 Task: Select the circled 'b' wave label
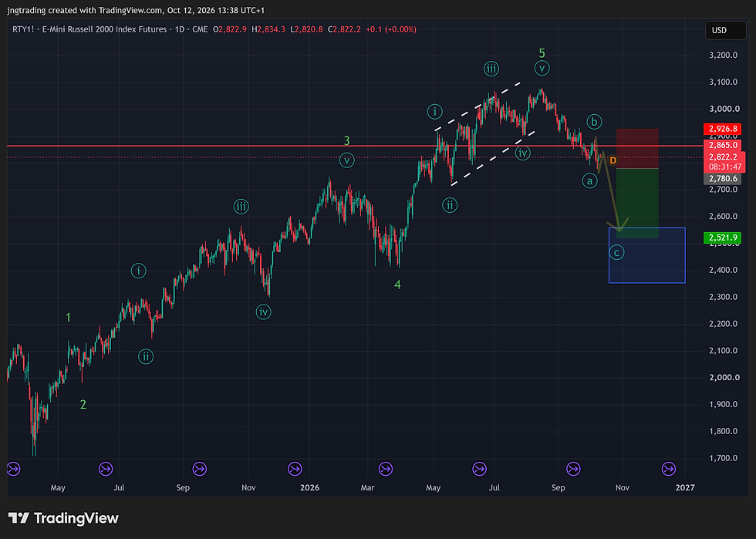tap(594, 122)
